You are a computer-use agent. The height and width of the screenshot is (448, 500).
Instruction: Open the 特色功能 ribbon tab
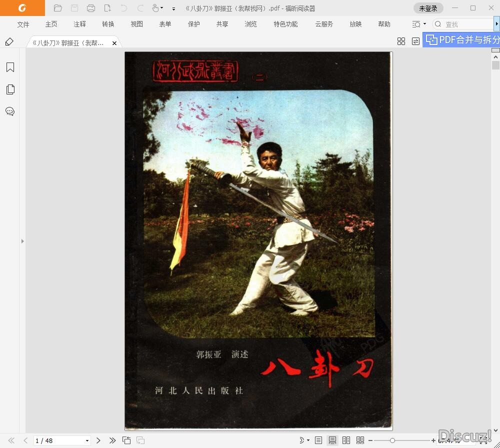pyautogui.click(x=285, y=24)
